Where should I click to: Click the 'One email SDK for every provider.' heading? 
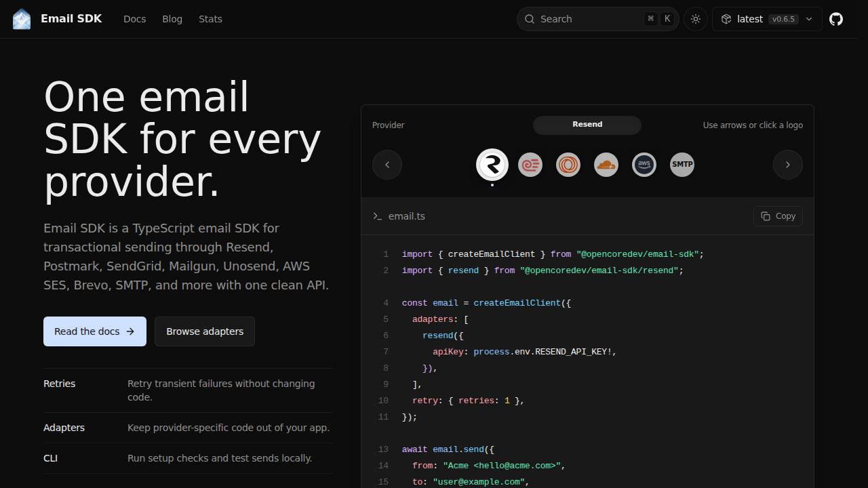(182, 139)
